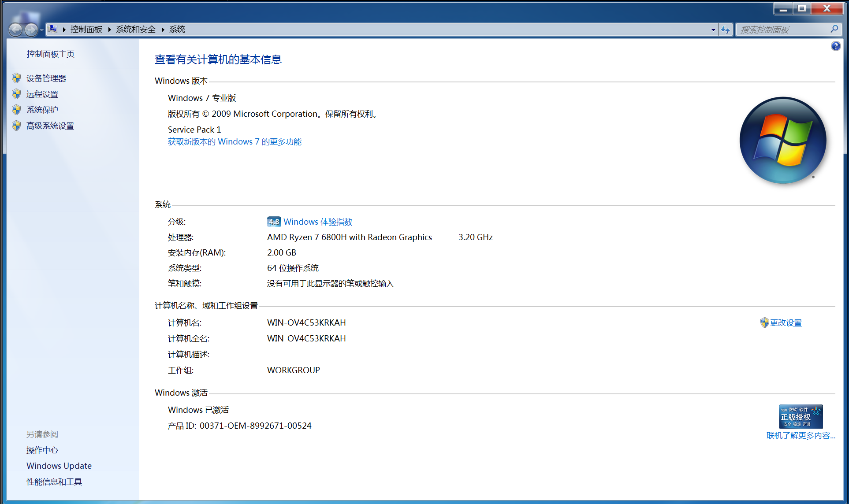Viewport: 849px width, 504px height.
Task: Click the genuine Microsoft software badge
Action: click(x=801, y=416)
